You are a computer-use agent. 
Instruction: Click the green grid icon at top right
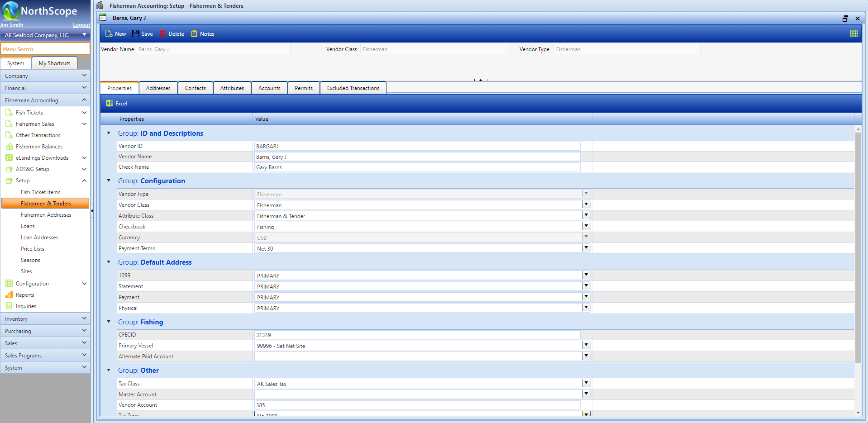tap(854, 33)
